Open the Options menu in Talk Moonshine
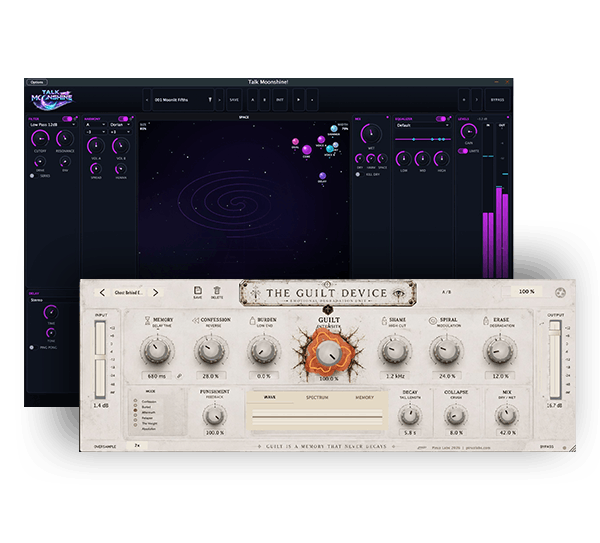The image size is (600, 543). tap(37, 82)
